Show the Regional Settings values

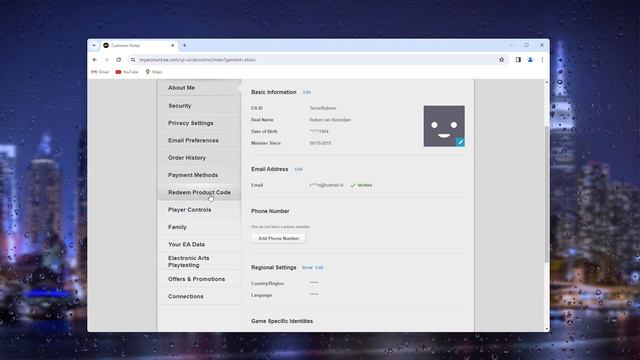[307, 267]
